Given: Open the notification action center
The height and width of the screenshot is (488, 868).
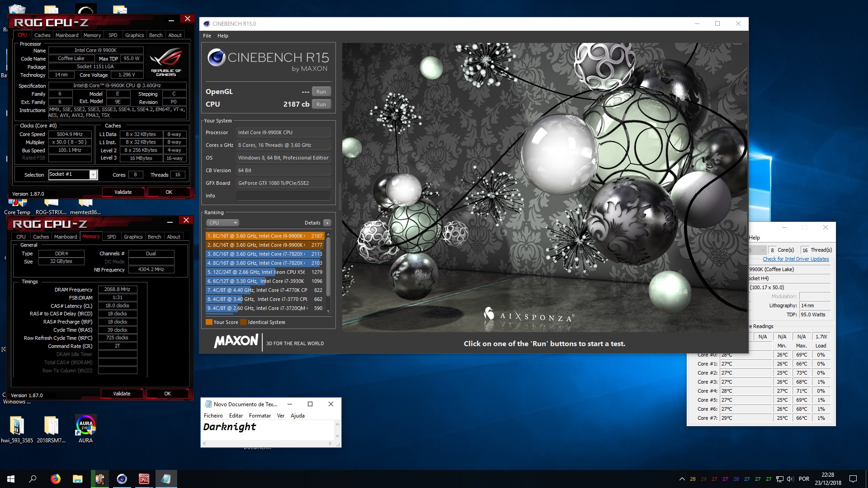Looking at the screenshot, I should pos(853,479).
